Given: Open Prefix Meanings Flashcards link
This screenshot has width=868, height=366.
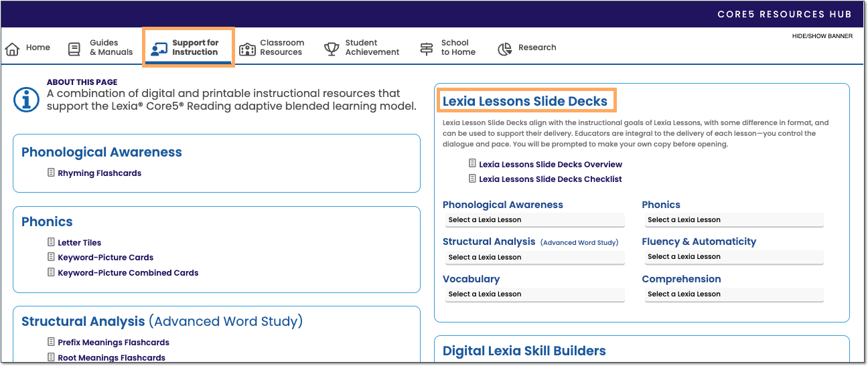Looking at the screenshot, I should pyautogui.click(x=113, y=343).
